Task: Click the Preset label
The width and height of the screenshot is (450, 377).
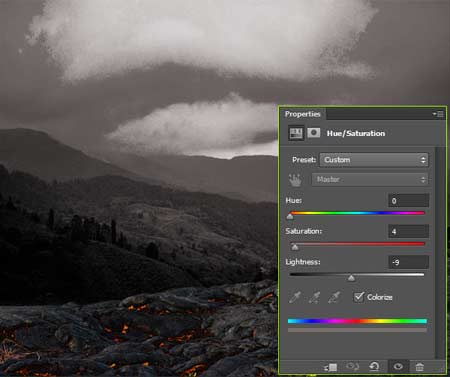Action: tap(304, 160)
